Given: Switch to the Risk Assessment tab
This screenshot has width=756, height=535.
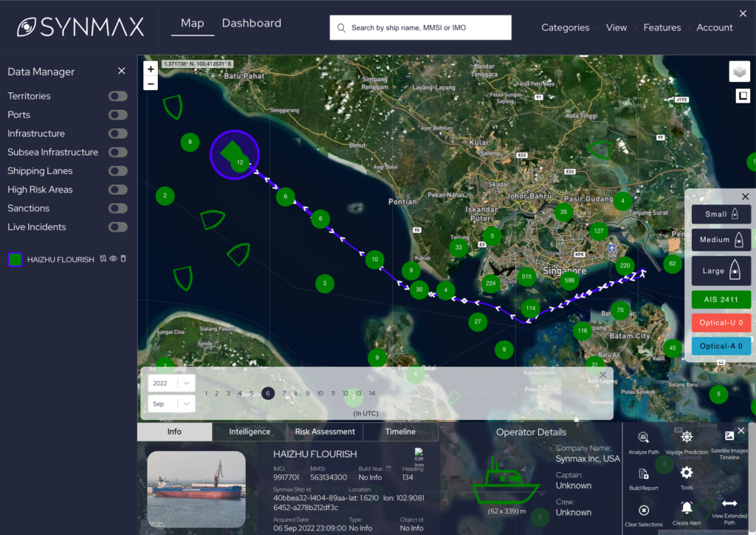Looking at the screenshot, I should coord(324,432).
